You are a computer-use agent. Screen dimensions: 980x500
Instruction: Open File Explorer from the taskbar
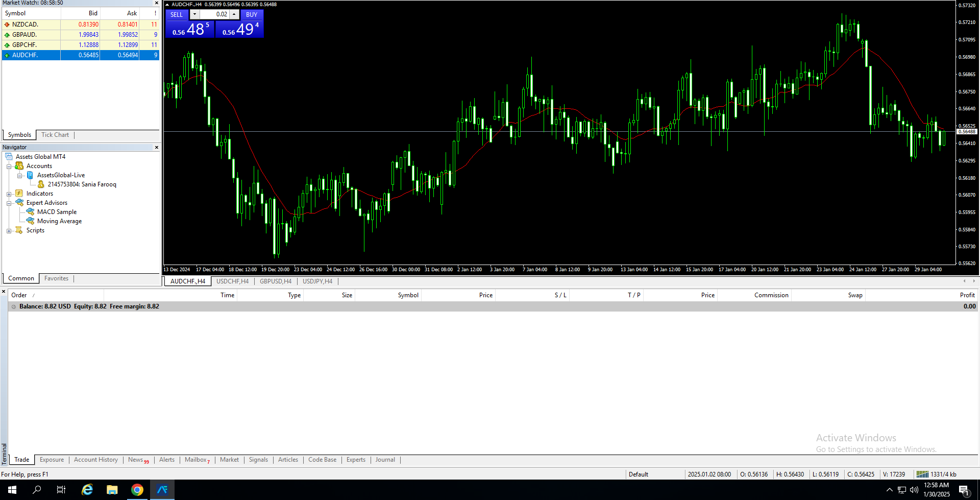(112, 490)
